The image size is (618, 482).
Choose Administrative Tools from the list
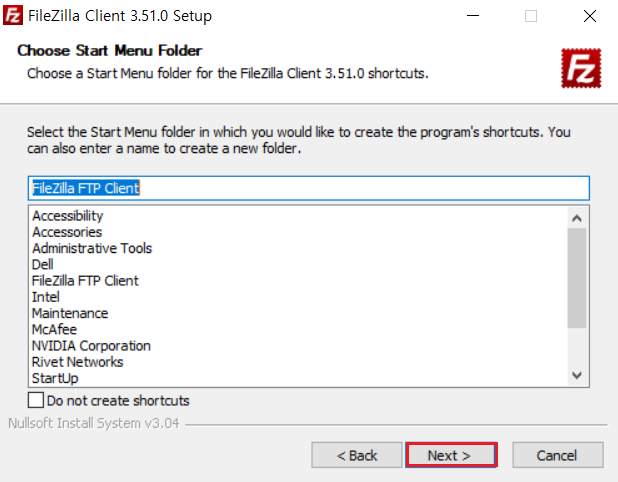point(91,248)
